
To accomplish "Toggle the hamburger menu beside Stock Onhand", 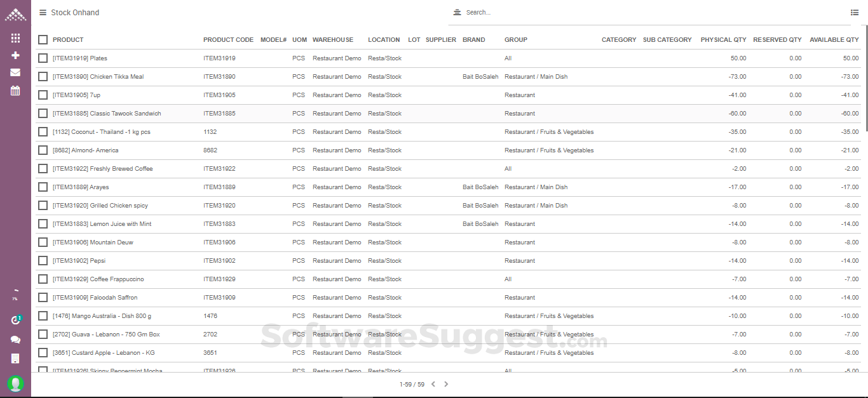I will coord(43,13).
